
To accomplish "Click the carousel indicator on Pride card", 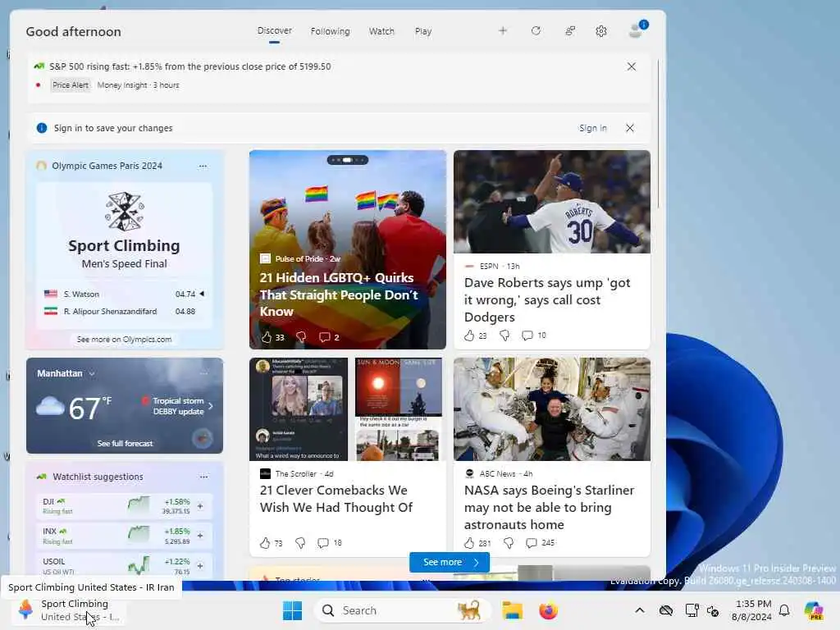I will tap(348, 160).
